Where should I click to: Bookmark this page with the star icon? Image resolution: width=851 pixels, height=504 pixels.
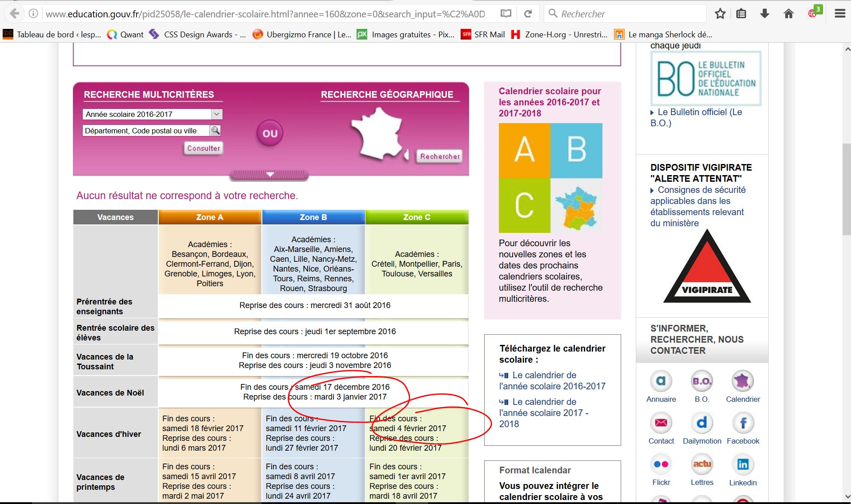(720, 14)
